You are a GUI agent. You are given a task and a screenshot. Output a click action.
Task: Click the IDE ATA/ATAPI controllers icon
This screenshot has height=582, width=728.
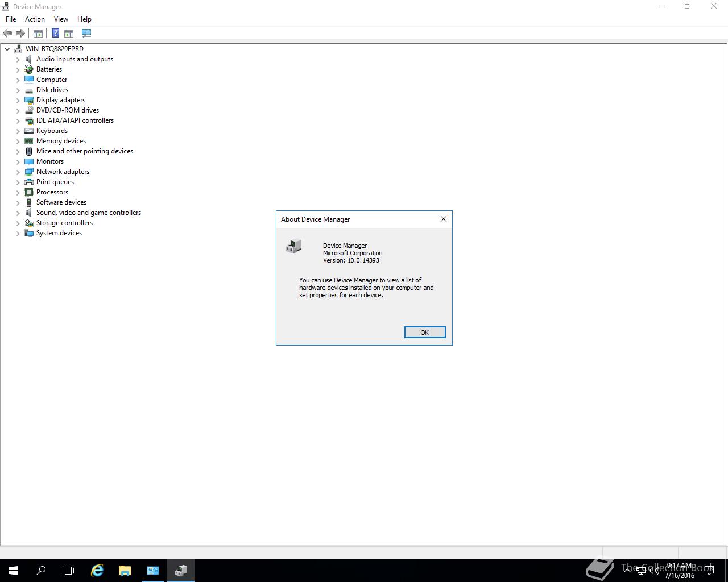click(x=29, y=120)
